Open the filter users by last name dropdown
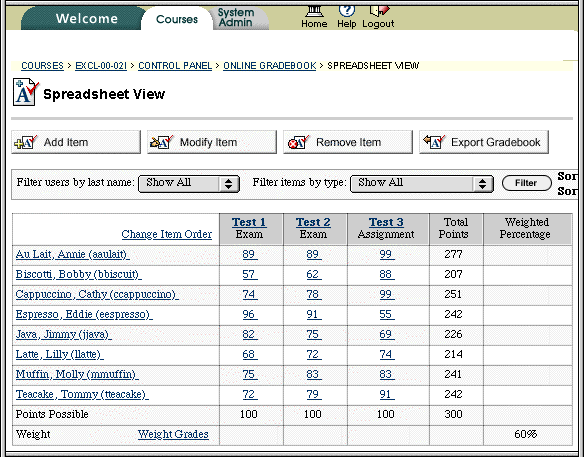This screenshot has height=457, width=584. pos(189,183)
